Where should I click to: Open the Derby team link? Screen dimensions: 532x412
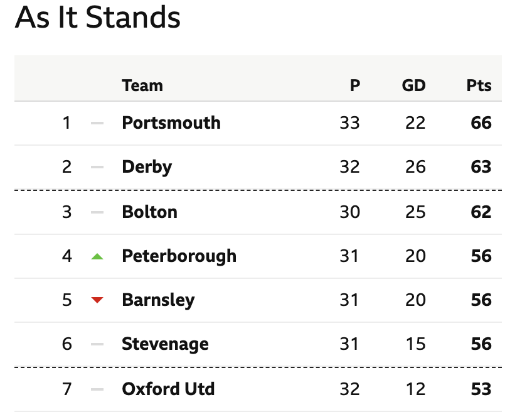point(147,167)
